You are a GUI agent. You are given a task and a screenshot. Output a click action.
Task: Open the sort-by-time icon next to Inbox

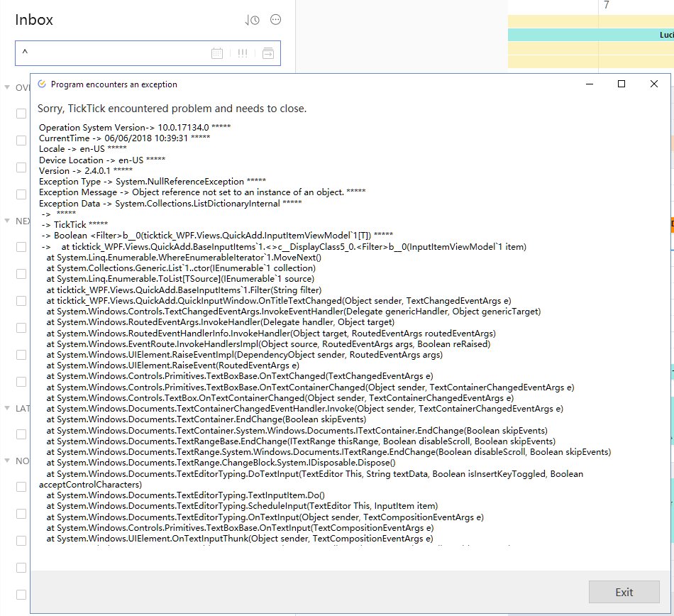tap(253, 20)
